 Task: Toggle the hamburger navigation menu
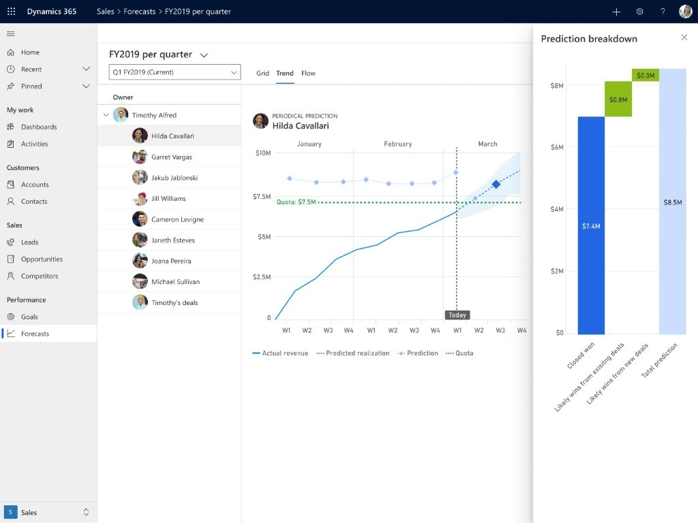(11, 33)
